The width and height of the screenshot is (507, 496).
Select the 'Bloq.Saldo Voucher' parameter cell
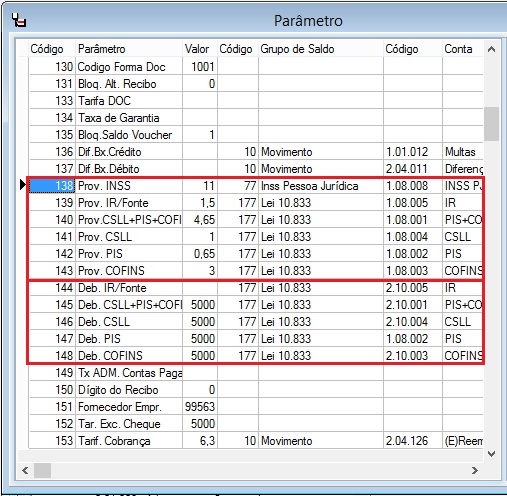point(129,135)
